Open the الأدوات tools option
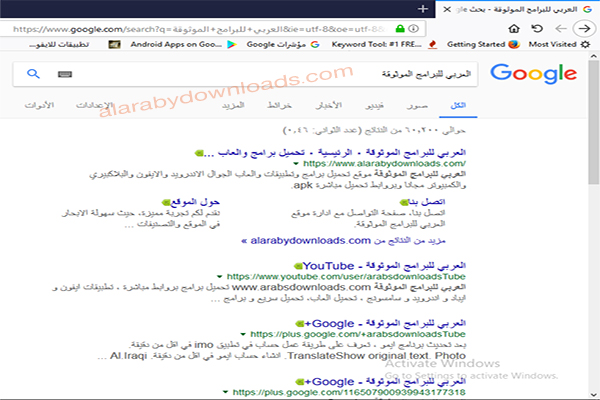This screenshot has height=400, width=600. click(x=39, y=105)
